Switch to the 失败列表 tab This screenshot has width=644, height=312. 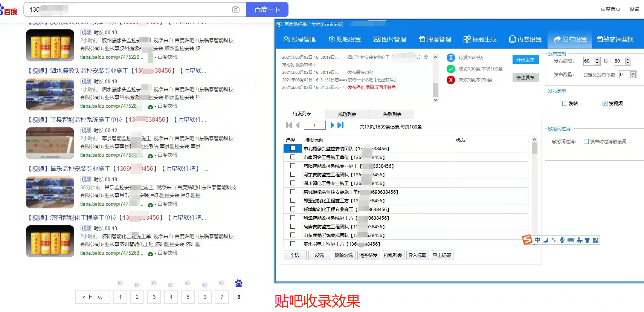point(392,114)
